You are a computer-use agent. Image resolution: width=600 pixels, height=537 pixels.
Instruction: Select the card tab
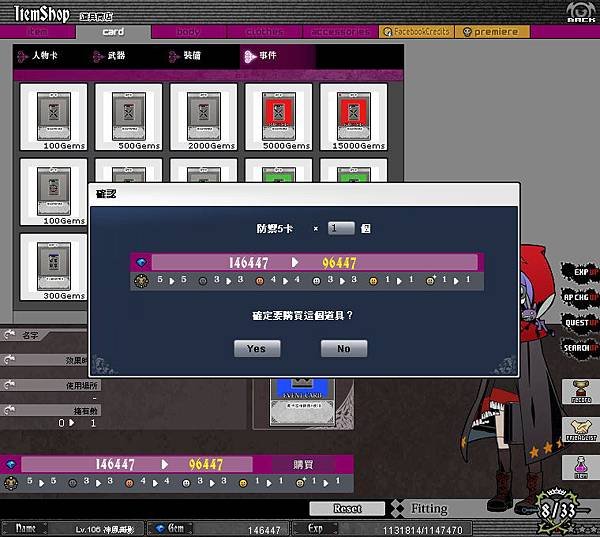[113, 32]
